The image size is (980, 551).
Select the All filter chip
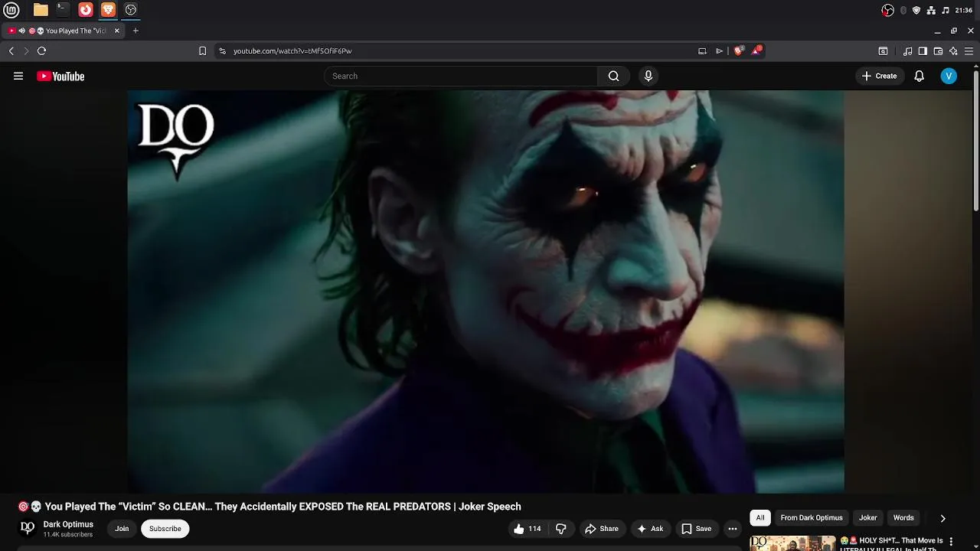pos(760,518)
